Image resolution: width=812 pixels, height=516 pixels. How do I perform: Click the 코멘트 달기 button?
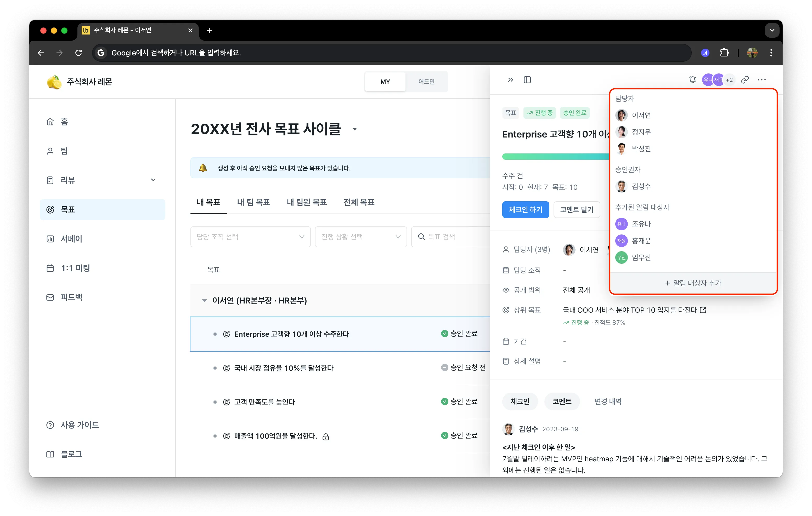(577, 210)
